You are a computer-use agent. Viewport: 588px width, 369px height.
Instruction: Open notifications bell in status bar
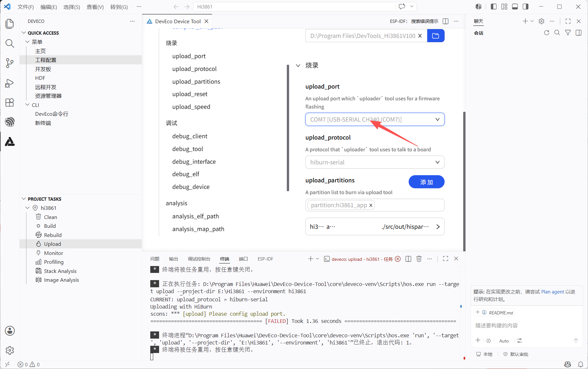(580, 364)
